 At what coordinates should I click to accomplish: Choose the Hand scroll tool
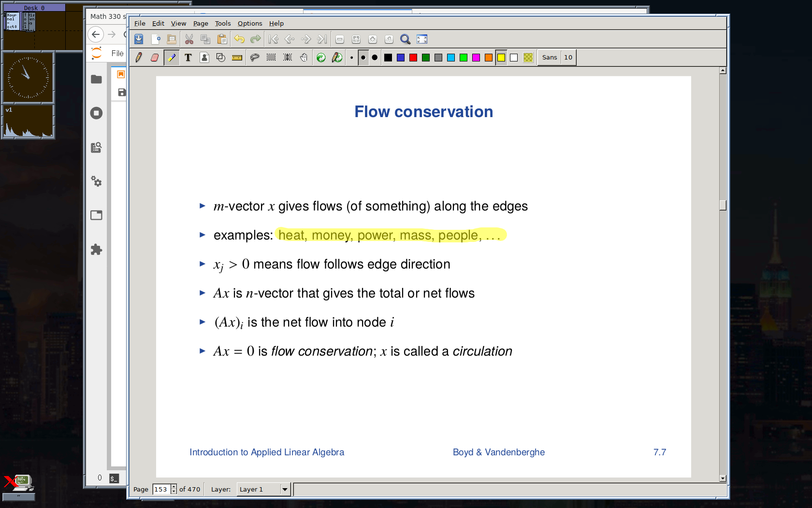304,58
